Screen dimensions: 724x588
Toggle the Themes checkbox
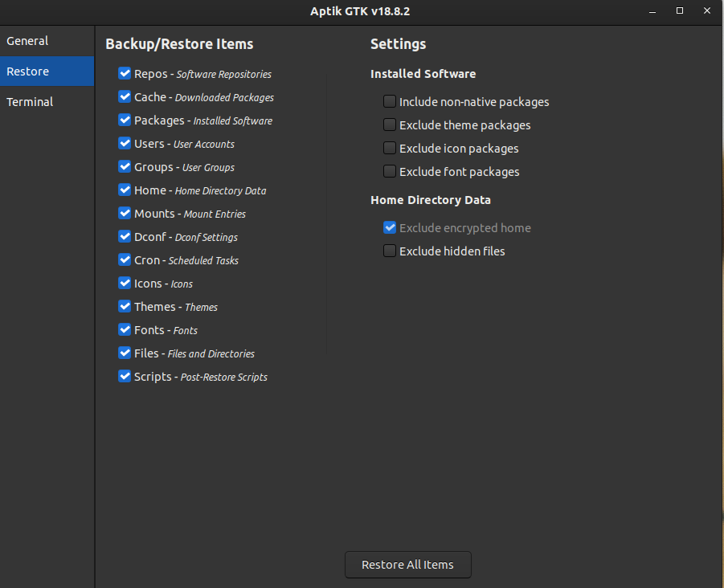tap(125, 307)
